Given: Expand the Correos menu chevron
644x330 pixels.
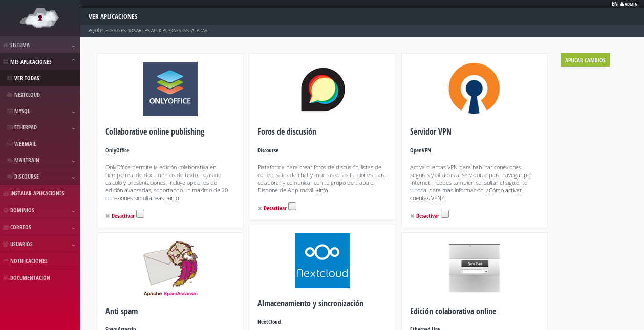Looking at the screenshot, I should click(73, 228).
